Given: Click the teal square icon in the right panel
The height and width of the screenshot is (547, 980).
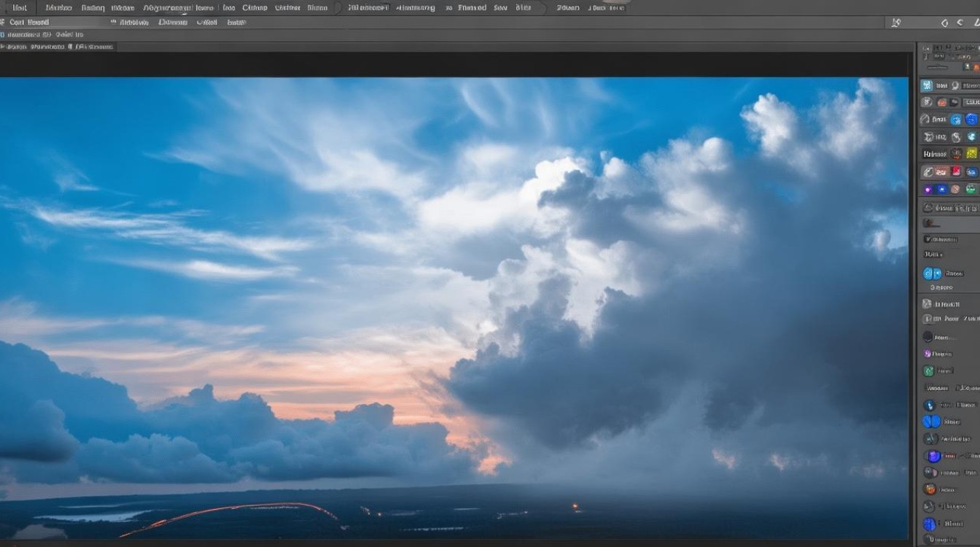Looking at the screenshot, I should coord(927,85).
